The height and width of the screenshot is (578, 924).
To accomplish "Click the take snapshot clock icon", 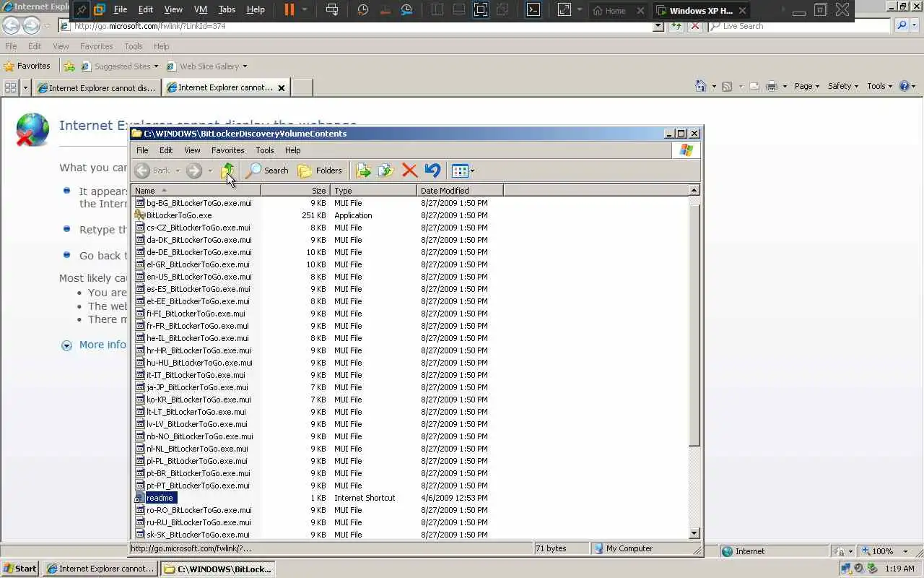I will coord(362,10).
